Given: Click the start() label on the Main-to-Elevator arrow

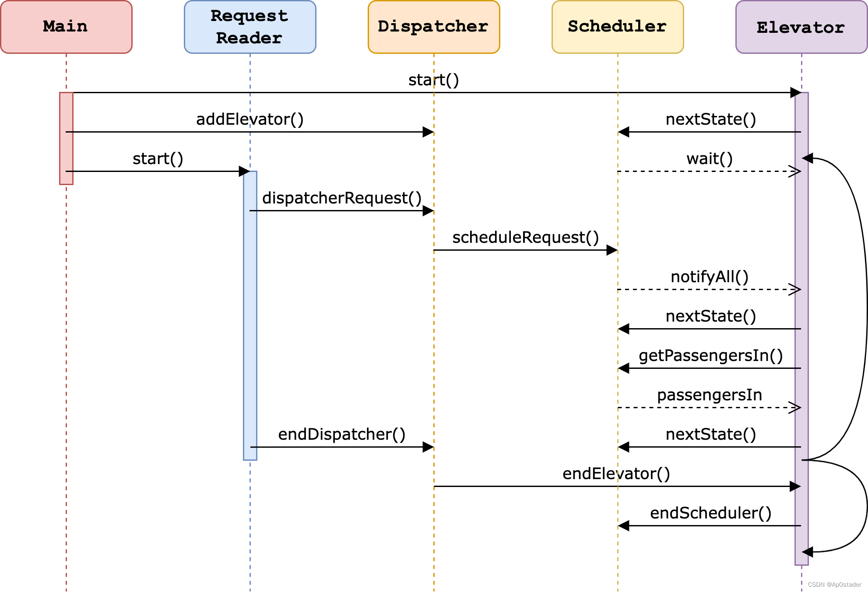Looking at the screenshot, I should pyautogui.click(x=433, y=80).
